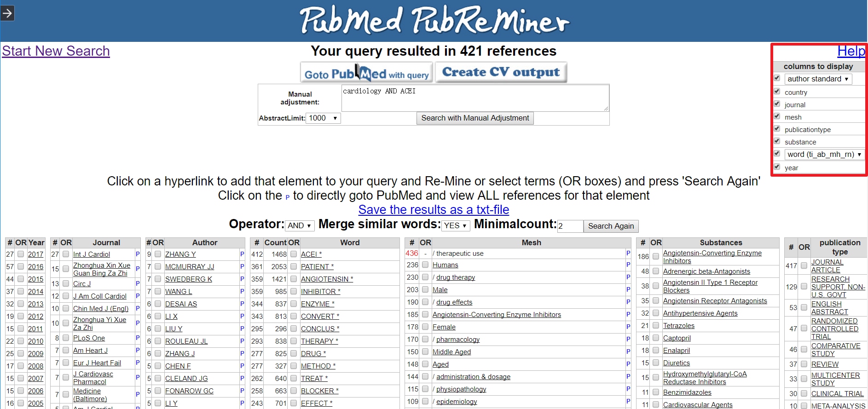868x409 pixels.
Task: Open the Merge similar words YES dropdown
Action: [x=456, y=225]
